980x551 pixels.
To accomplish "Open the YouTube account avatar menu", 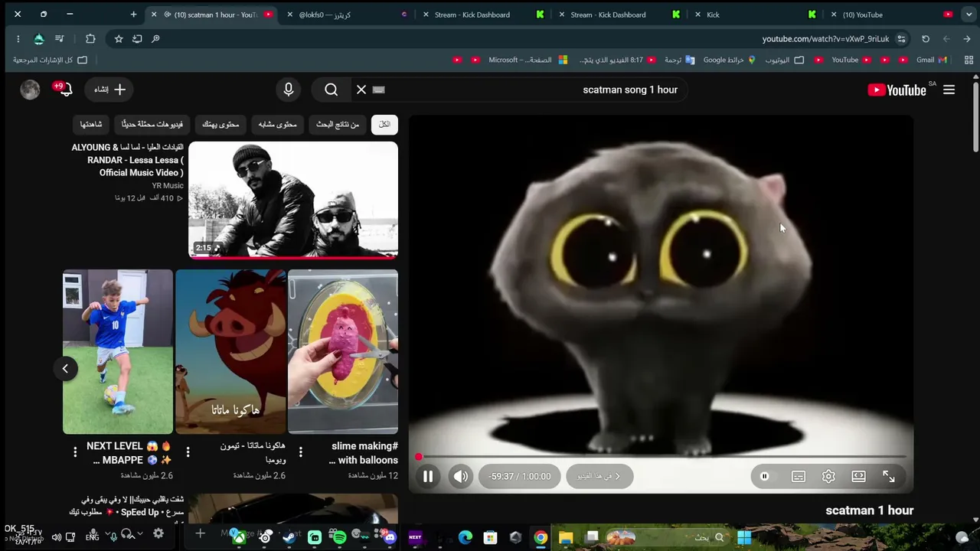I will pyautogui.click(x=30, y=90).
